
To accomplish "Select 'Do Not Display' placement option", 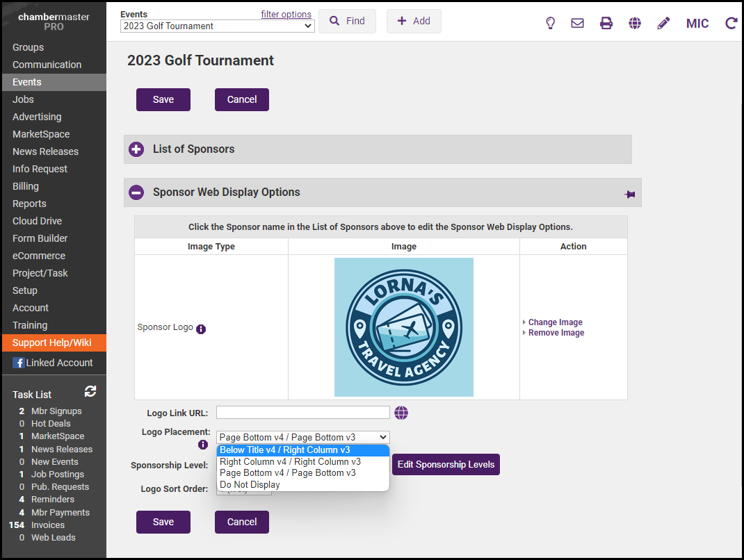I will click(250, 484).
